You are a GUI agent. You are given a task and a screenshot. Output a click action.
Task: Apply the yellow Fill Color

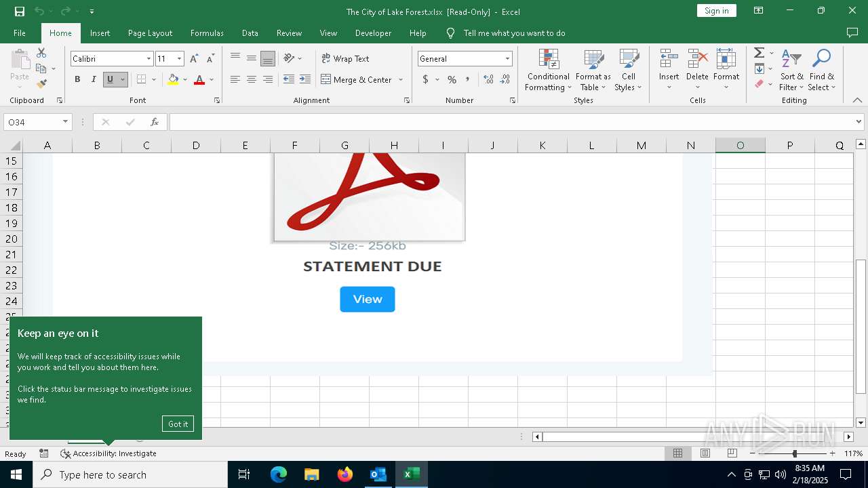click(173, 79)
